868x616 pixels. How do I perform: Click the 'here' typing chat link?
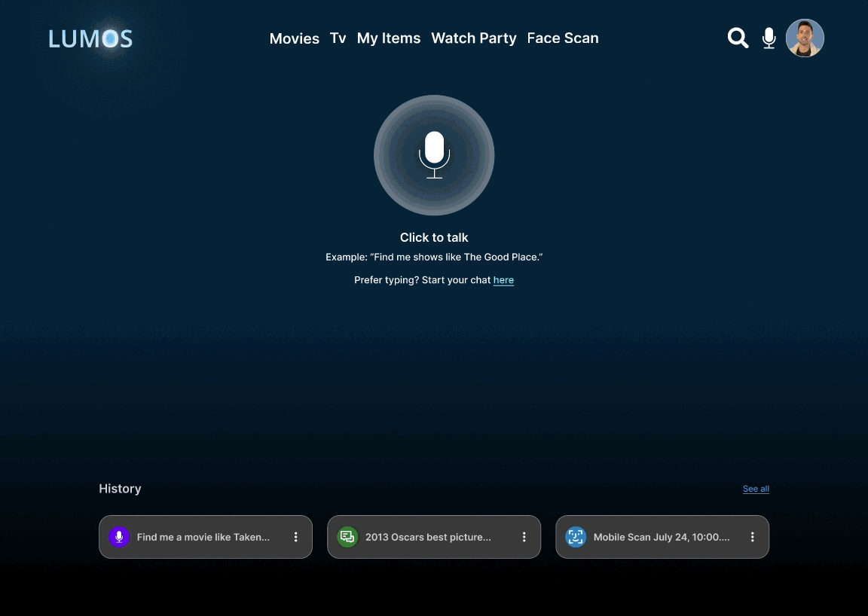[503, 280]
